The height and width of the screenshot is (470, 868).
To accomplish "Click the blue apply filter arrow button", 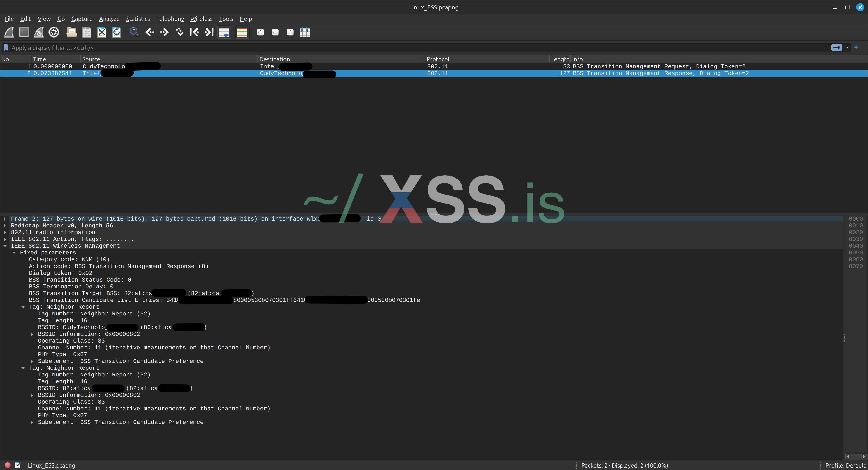I will [836, 47].
